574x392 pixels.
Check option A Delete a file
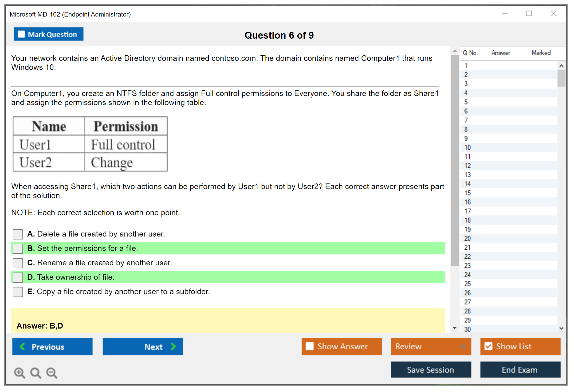(x=18, y=234)
